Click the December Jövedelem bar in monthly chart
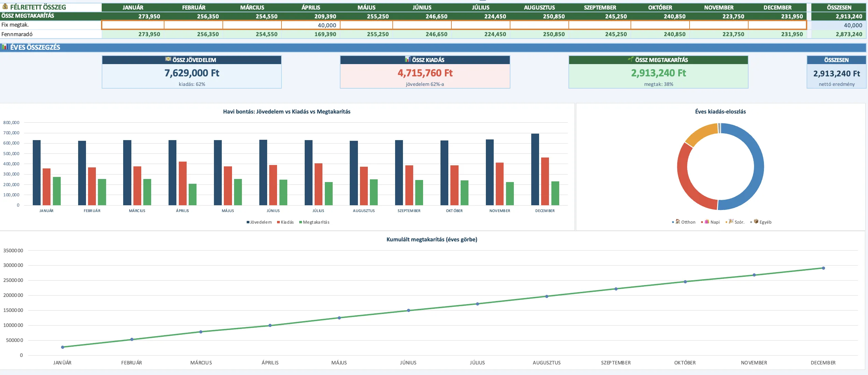 coord(535,169)
